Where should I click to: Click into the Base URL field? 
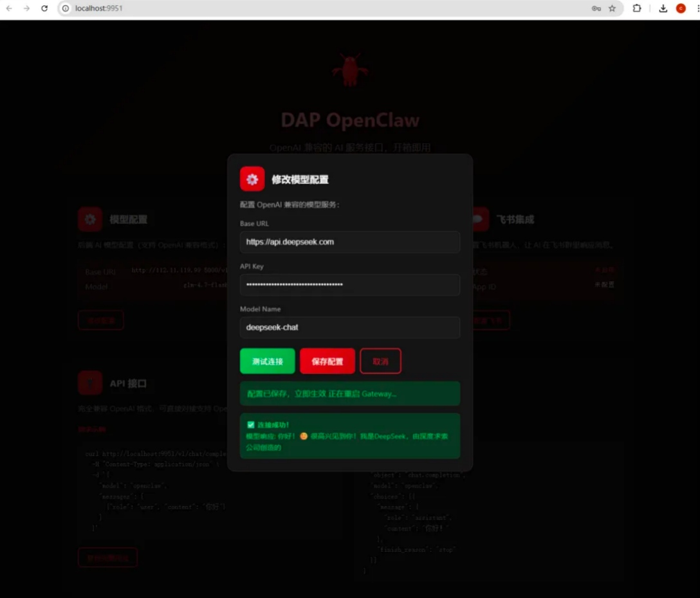[x=349, y=242]
